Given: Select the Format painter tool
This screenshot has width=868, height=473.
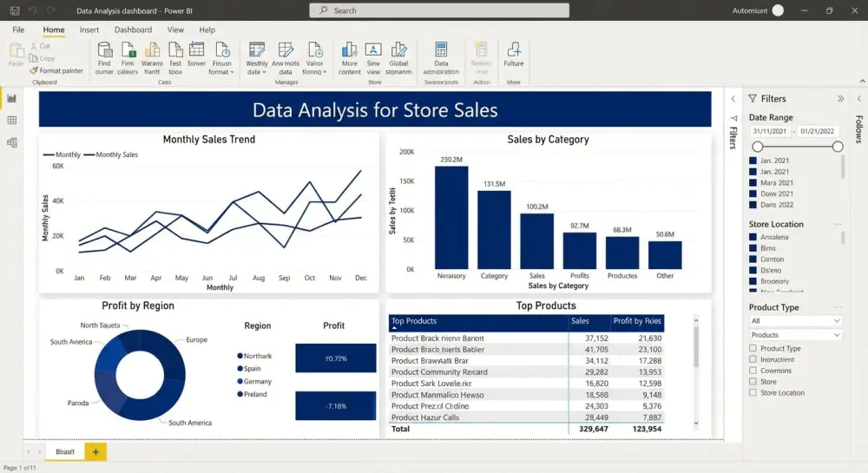Looking at the screenshot, I should (56, 70).
